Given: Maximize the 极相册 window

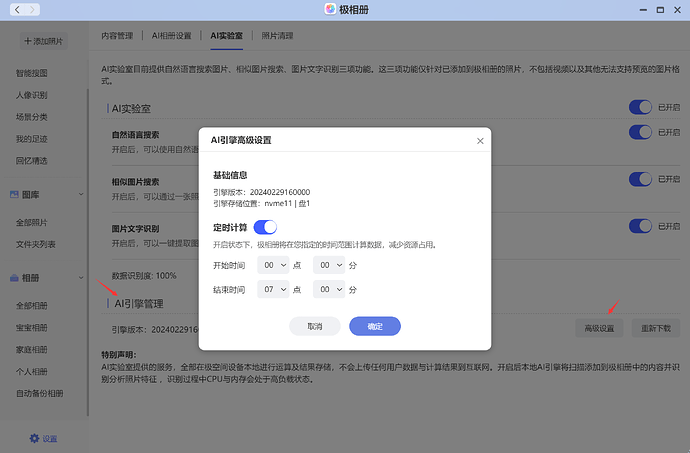Looking at the screenshot, I should point(661,10).
